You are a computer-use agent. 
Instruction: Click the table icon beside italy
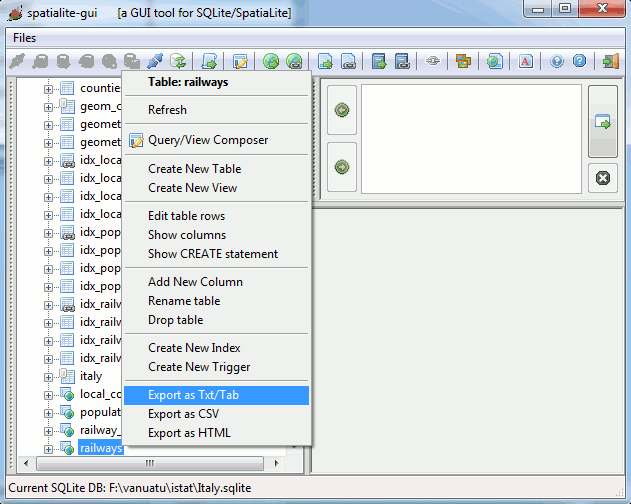click(67, 376)
